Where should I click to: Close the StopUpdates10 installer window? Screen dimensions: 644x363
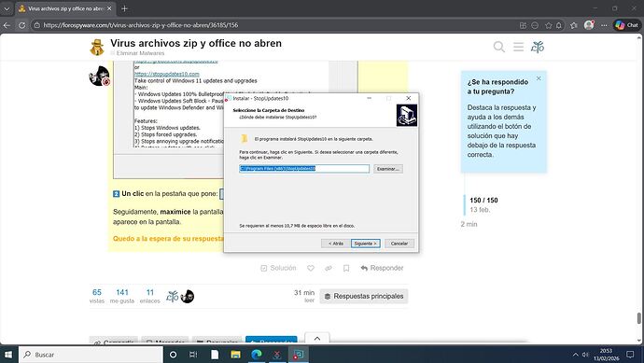click(x=408, y=98)
